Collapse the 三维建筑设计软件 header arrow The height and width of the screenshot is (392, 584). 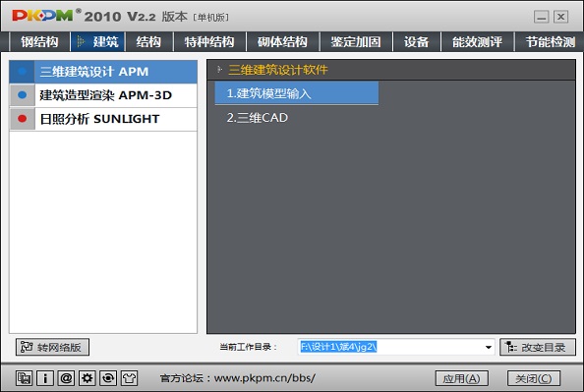220,70
